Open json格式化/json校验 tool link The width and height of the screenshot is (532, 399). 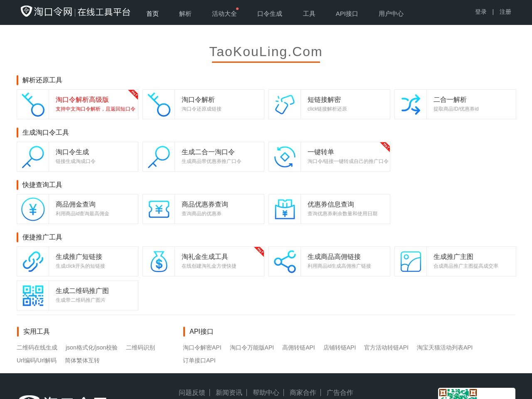click(x=91, y=347)
